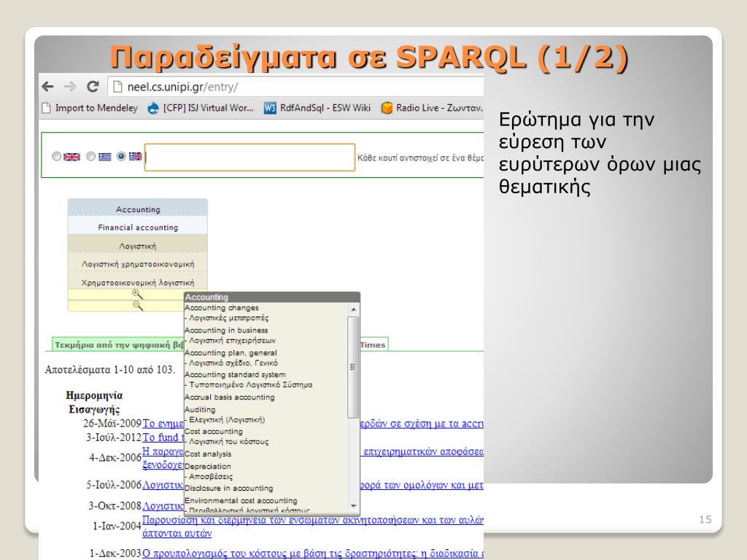This screenshot has height=560, width=747.
Task: Click the mixed English-Greek flag icon
Action: (135, 156)
